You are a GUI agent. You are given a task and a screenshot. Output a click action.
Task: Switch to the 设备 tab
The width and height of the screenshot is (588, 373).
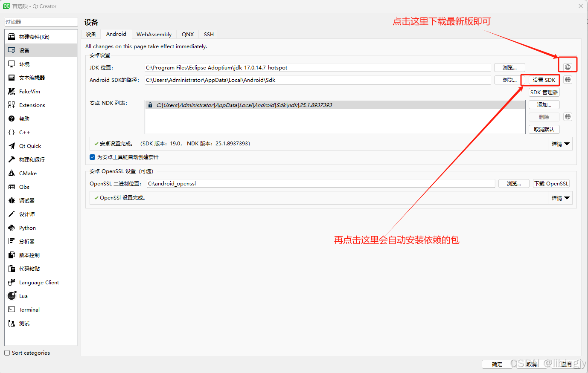91,34
